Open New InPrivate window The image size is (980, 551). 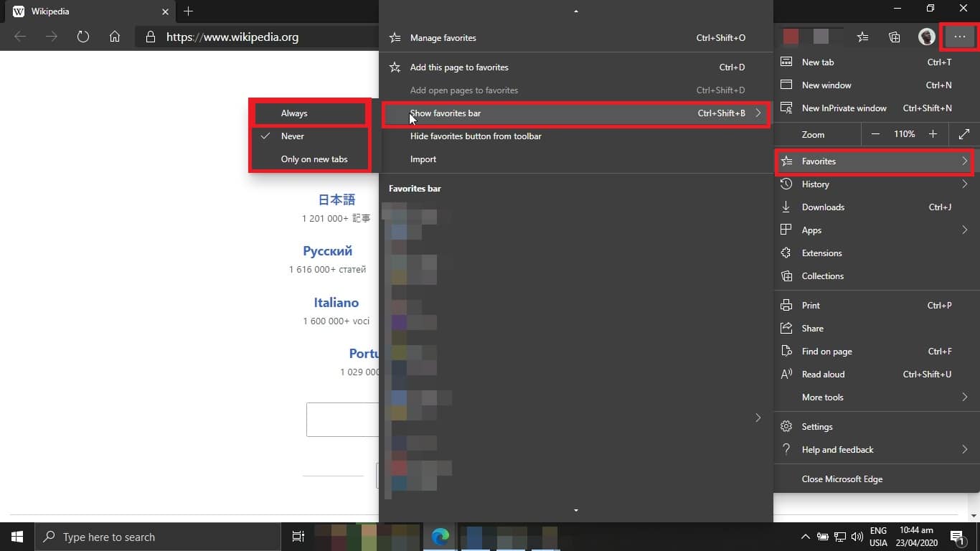point(877,108)
